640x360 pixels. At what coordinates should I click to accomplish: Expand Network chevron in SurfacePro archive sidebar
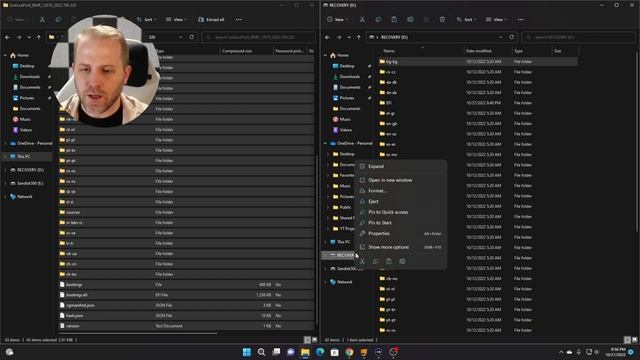(5, 196)
